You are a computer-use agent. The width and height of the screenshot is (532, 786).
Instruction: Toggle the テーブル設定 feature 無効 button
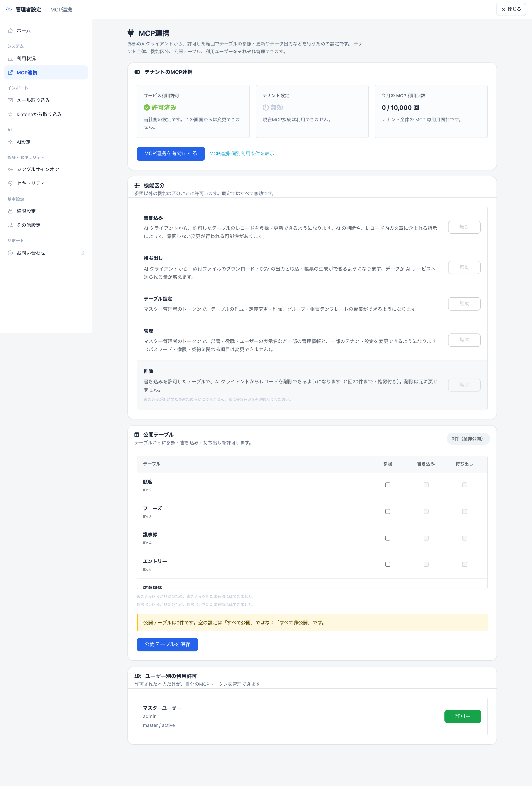[x=464, y=304]
